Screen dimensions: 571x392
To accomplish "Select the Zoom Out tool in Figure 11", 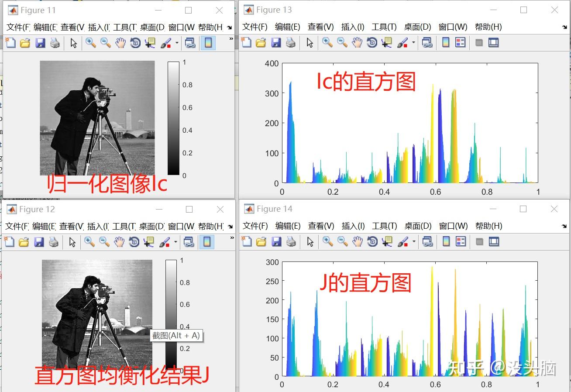I will [x=104, y=43].
